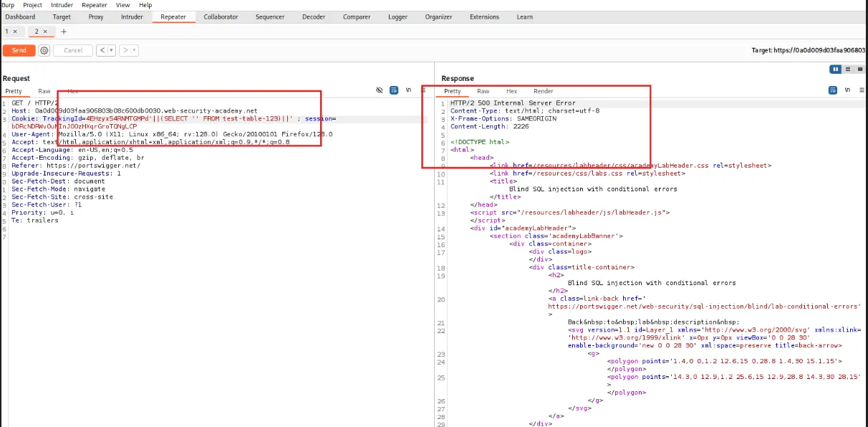Click the Cancel button

tap(72, 50)
